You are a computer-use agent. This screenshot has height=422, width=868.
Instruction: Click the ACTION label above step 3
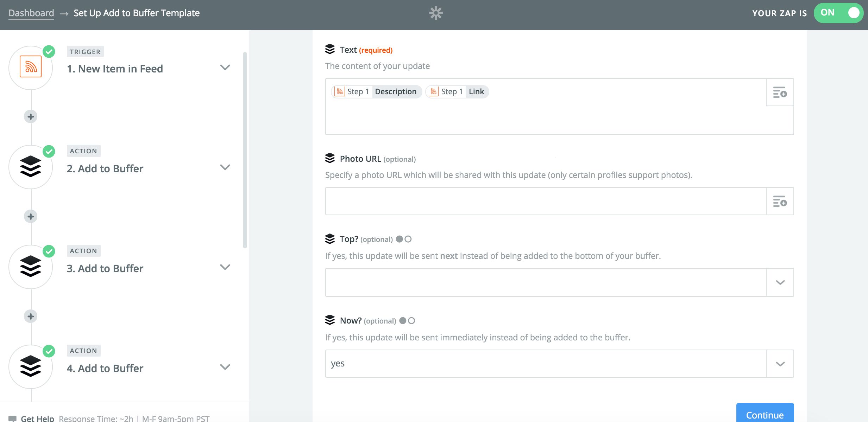point(83,251)
